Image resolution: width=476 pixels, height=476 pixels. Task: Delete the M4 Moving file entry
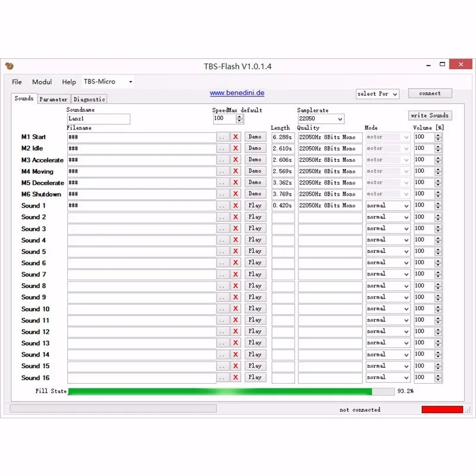tap(235, 171)
